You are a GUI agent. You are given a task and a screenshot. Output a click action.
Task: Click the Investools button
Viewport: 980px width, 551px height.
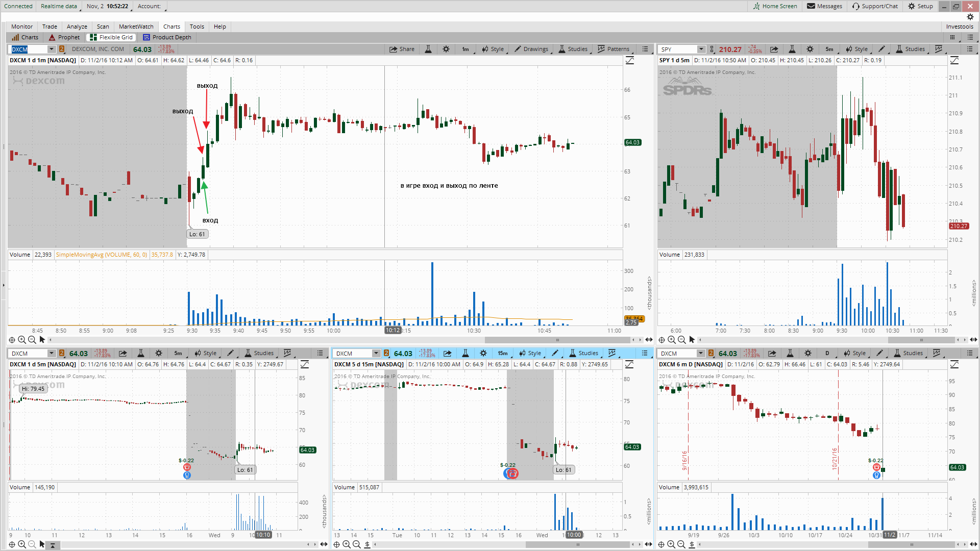[960, 27]
